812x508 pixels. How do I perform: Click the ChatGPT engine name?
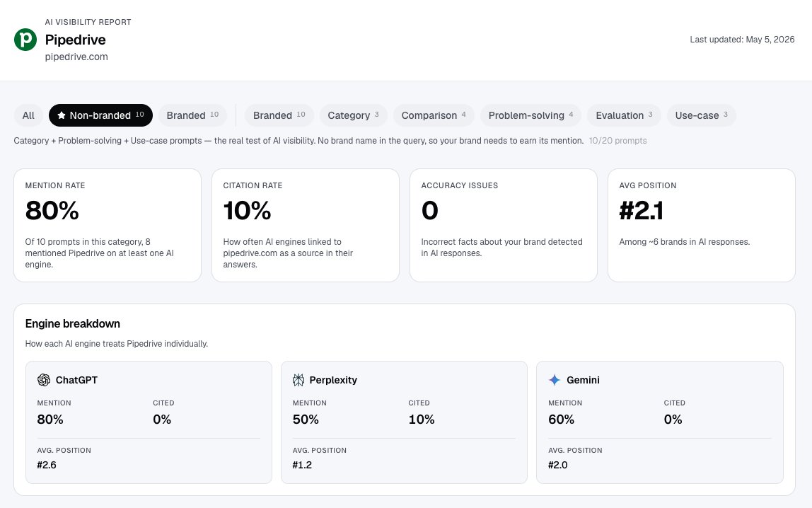click(x=76, y=380)
